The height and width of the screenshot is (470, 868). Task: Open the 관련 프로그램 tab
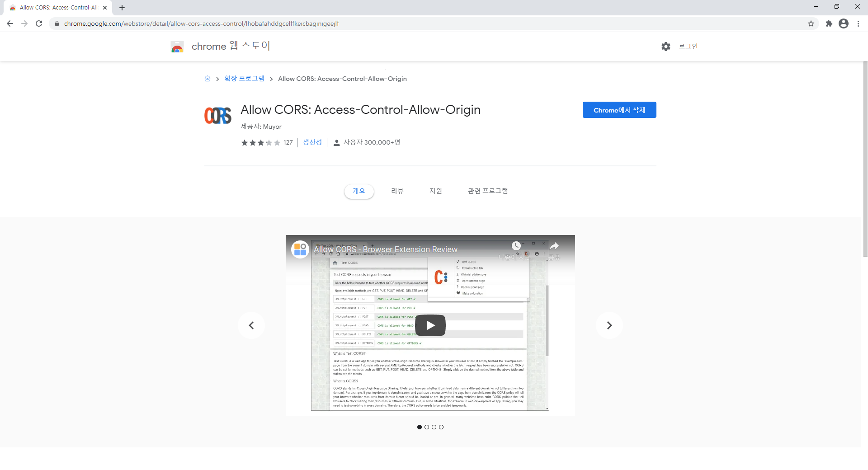pos(488,191)
